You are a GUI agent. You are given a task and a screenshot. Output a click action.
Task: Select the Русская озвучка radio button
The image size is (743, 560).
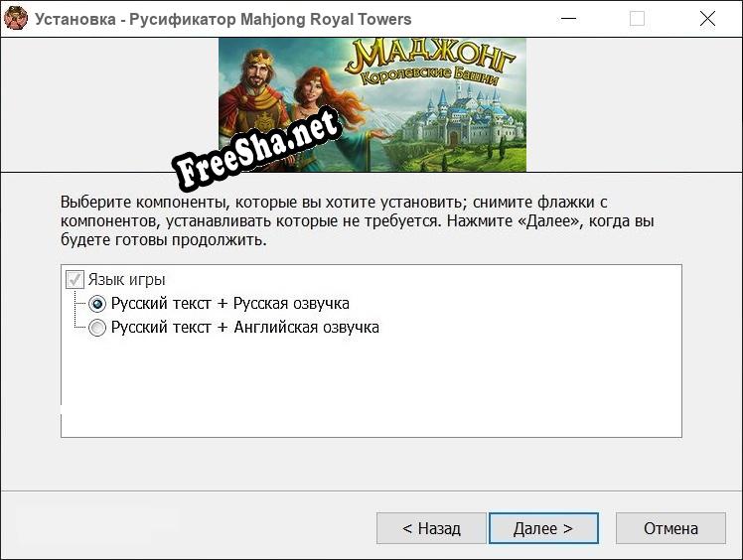point(97,304)
